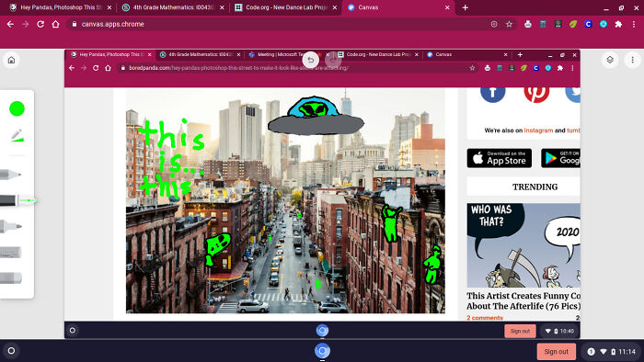Click the install/zoom icon in address bar
Image resolution: width=644 pixels, height=362 pixels.
(x=494, y=24)
